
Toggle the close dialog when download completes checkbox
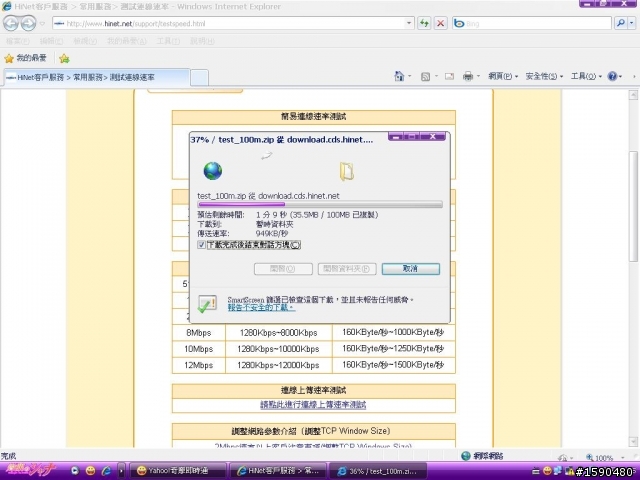coord(201,245)
